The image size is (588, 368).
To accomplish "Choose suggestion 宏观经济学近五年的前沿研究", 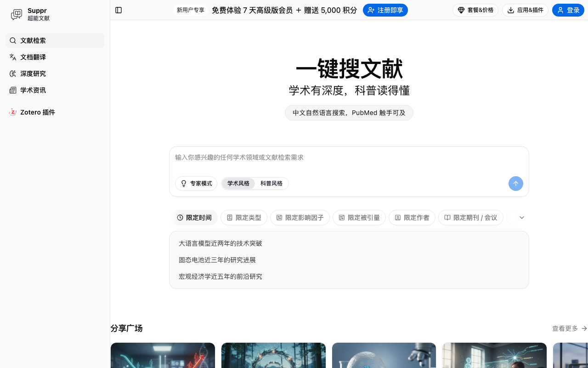I will (220, 276).
